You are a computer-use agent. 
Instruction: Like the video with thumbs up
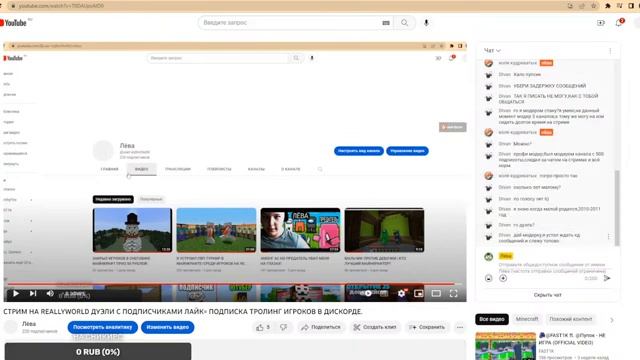[263, 327]
